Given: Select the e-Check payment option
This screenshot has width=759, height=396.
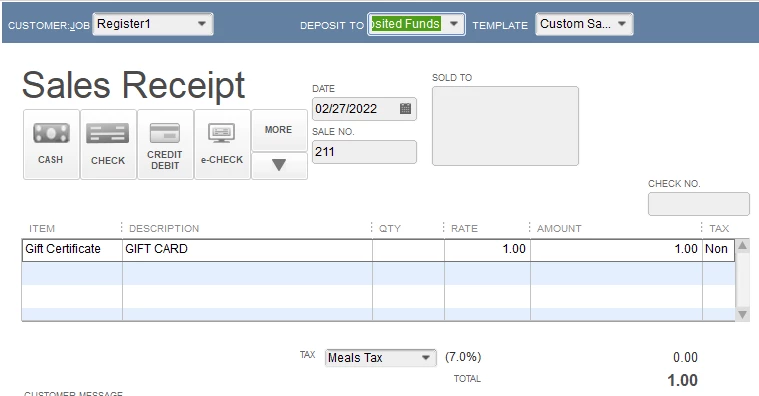Looking at the screenshot, I should [222, 144].
